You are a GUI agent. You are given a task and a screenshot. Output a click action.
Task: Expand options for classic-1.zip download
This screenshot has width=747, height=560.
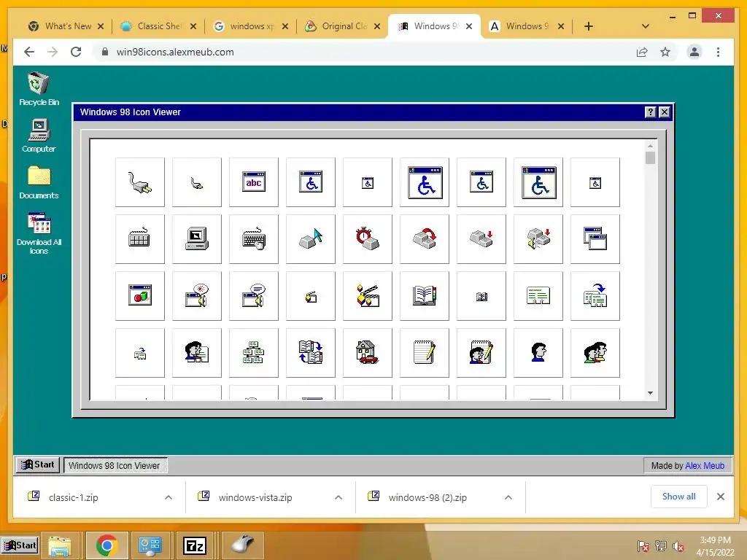[169, 497]
